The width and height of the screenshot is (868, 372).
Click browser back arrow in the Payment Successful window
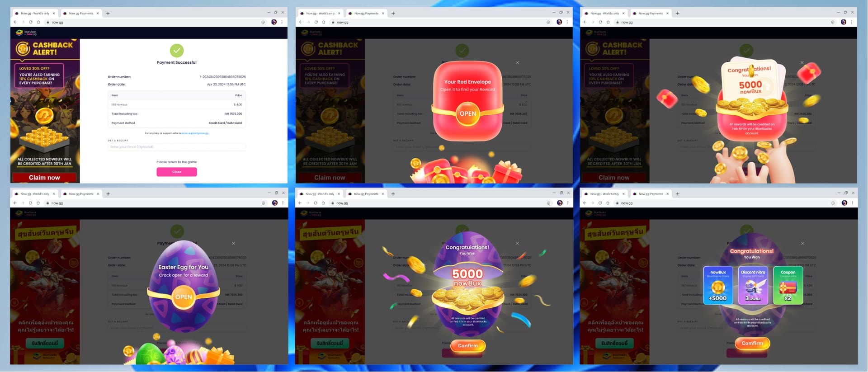click(15, 22)
